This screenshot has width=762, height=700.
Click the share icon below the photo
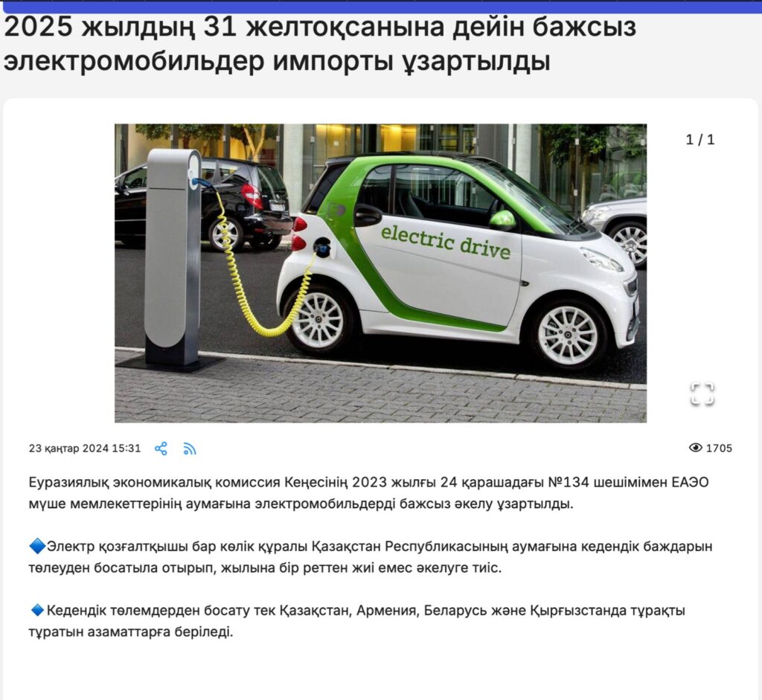[x=161, y=449]
